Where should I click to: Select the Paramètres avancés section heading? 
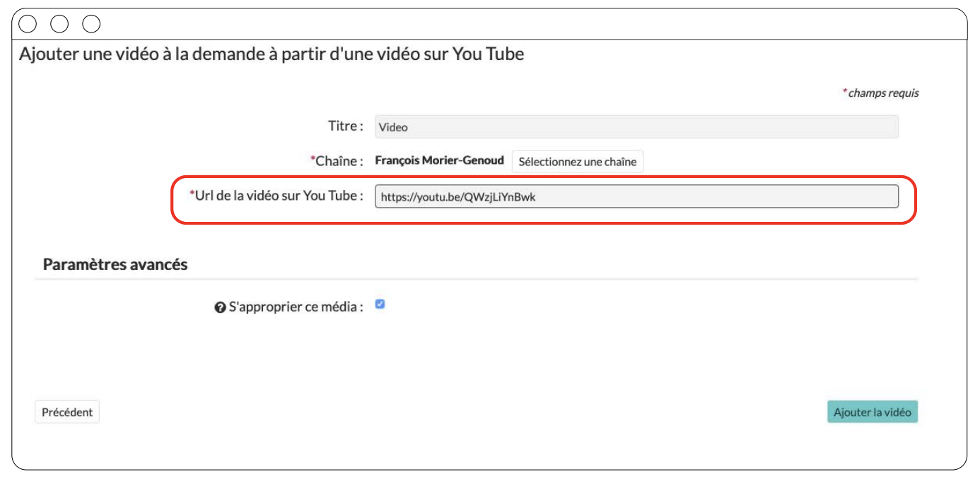[115, 264]
